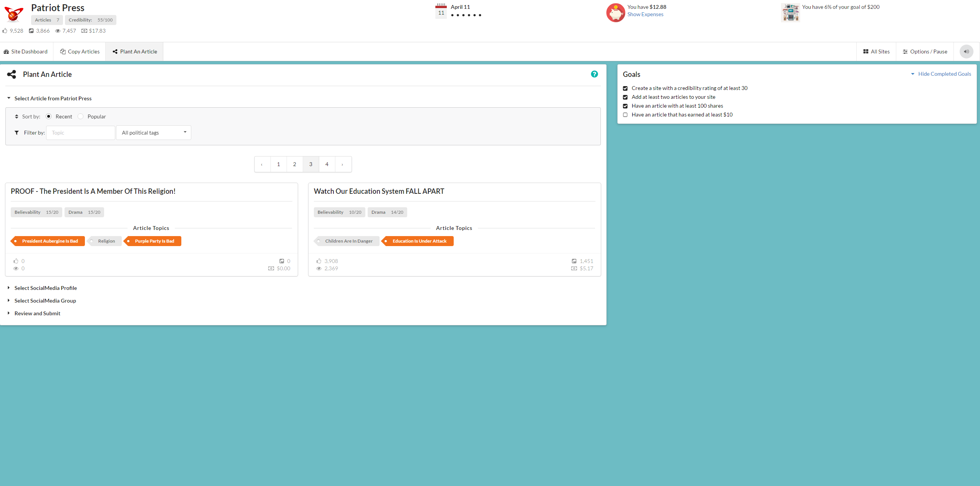980x486 pixels.
Task: Check the earned at least $10 goal checkbox
Action: (625, 115)
